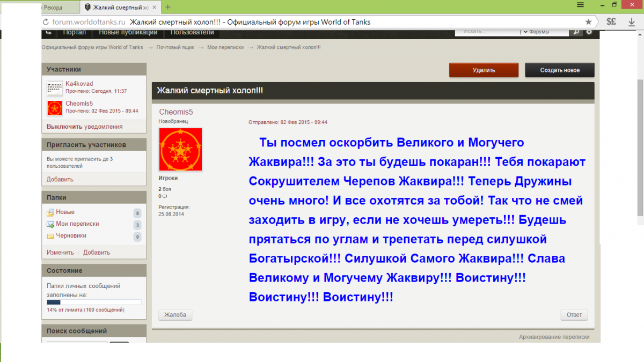This screenshot has width=644, height=362.
Task: Click the Черновики drafts folder icon
Action: tap(50, 236)
